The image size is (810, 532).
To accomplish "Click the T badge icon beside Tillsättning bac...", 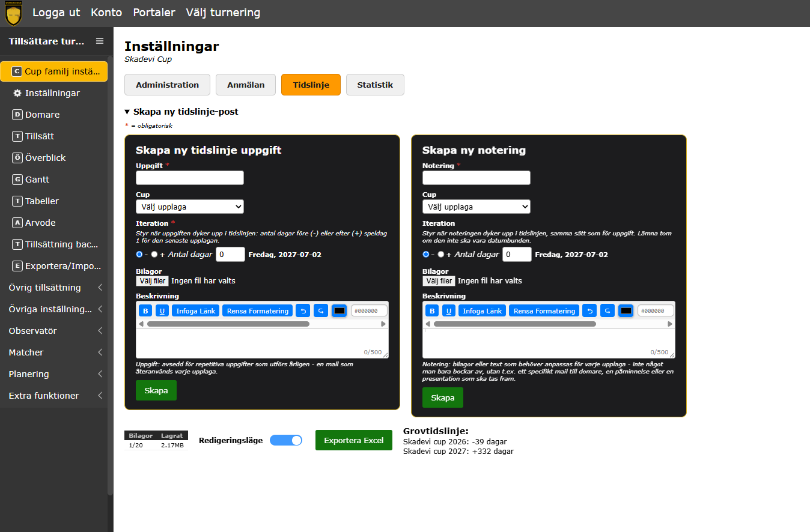I will pyautogui.click(x=17, y=244).
